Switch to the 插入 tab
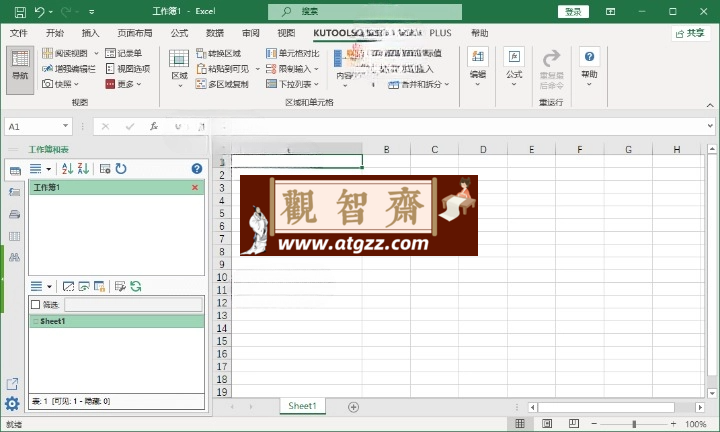The width and height of the screenshot is (720, 432). click(90, 33)
